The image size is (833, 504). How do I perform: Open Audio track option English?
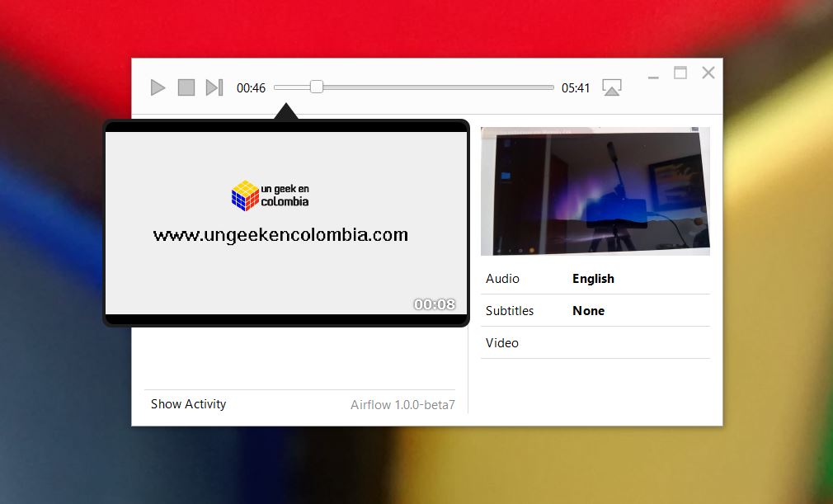pyautogui.click(x=595, y=279)
